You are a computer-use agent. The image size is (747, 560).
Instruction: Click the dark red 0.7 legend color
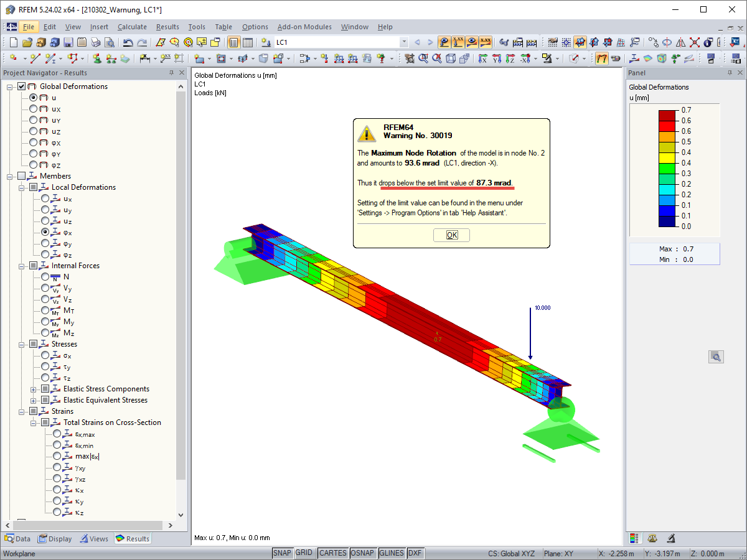(667, 115)
